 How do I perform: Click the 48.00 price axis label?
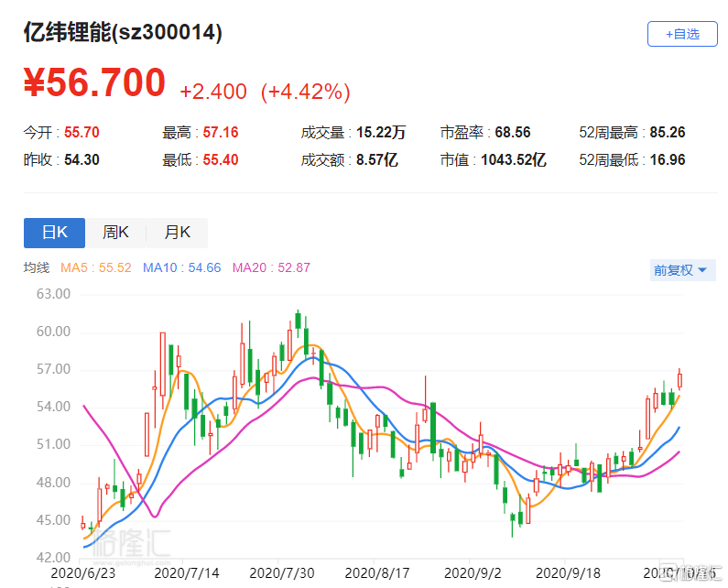pyautogui.click(x=53, y=483)
